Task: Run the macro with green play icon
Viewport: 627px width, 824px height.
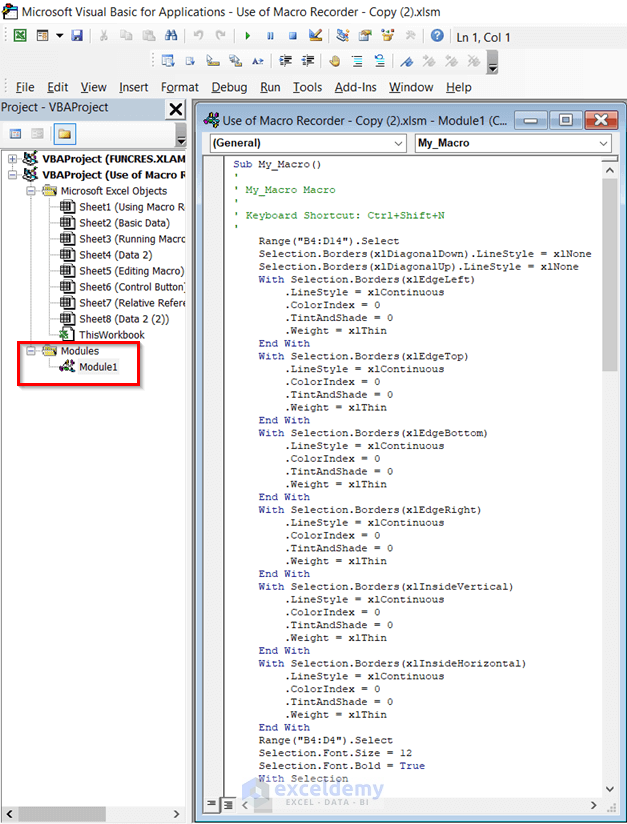Action: (x=248, y=36)
